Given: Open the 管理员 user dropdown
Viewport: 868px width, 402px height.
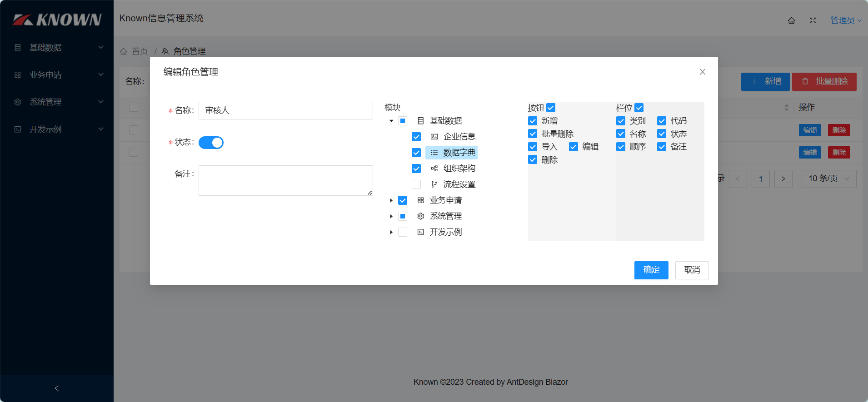Looking at the screenshot, I should [x=846, y=20].
